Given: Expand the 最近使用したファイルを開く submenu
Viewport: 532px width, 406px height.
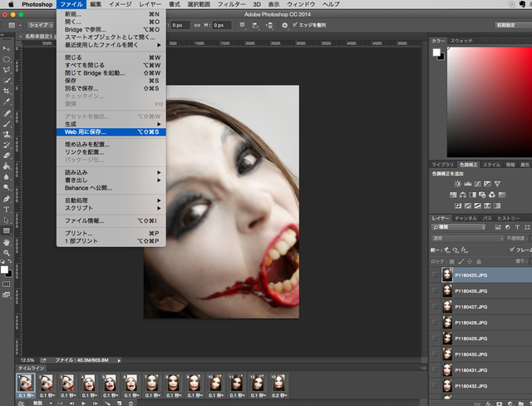Looking at the screenshot, I should 111,45.
